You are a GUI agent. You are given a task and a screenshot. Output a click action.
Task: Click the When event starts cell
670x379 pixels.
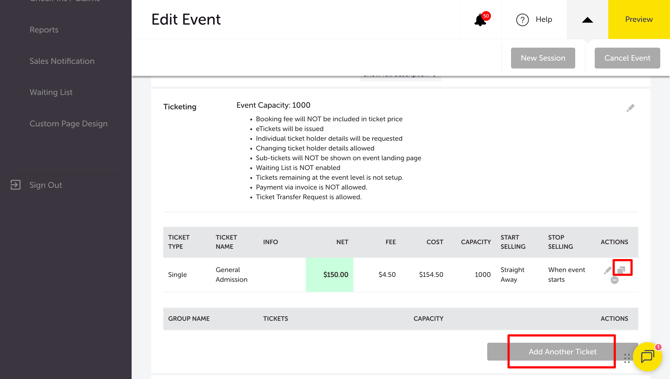coord(567,275)
